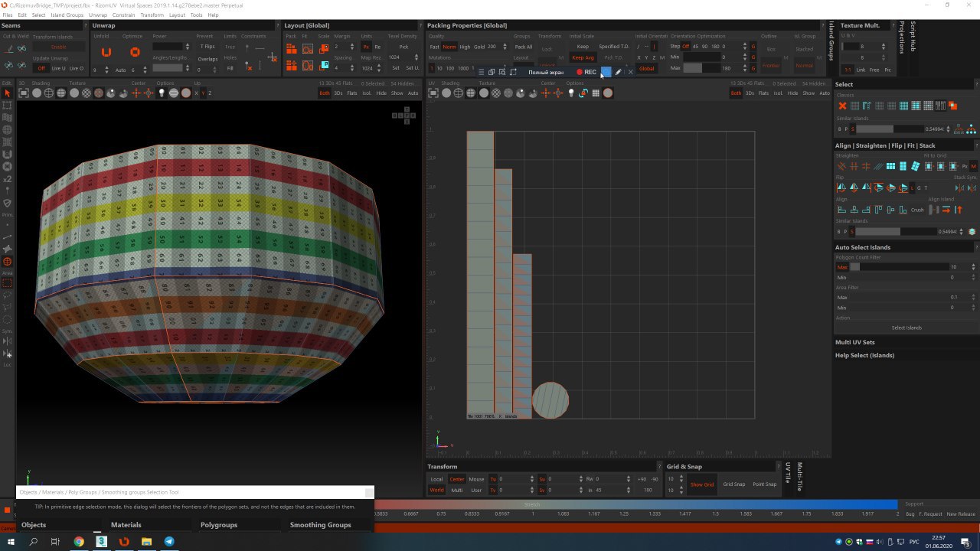
Task: Click the Select Islands button
Action: pyautogui.click(x=906, y=328)
